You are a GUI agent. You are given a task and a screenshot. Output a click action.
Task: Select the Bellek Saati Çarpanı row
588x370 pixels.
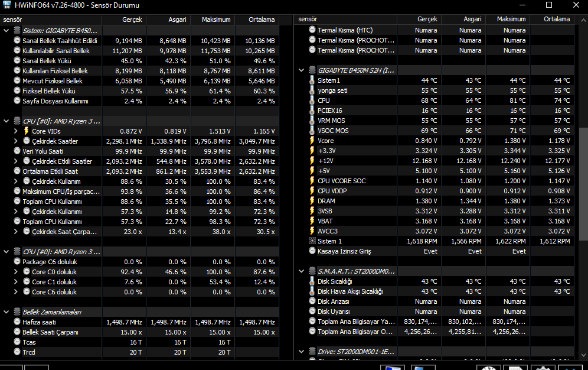pos(139,332)
